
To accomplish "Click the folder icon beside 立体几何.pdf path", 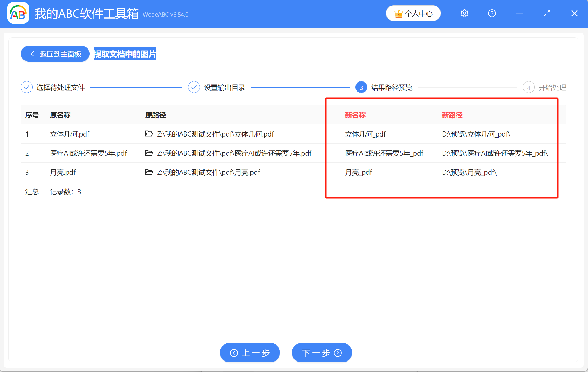I will tap(149, 134).
